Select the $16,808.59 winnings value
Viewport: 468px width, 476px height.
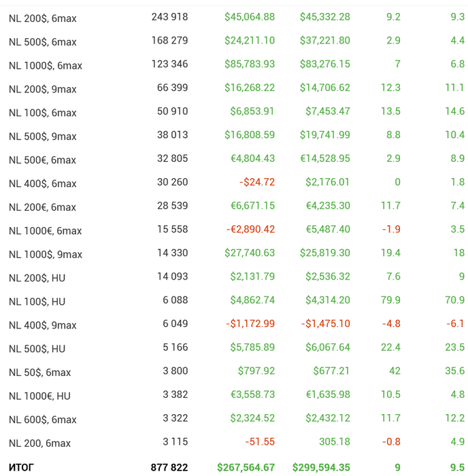coord(250,135)
